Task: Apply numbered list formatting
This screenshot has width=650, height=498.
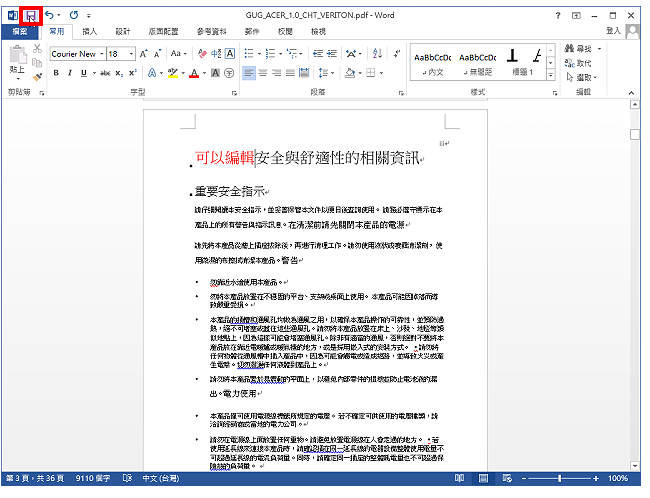Action: tap(270, 54)
